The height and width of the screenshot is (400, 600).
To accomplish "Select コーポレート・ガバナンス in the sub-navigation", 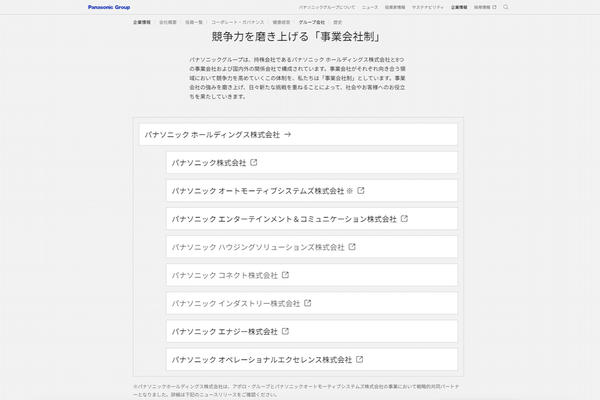I will pos(238,22).
